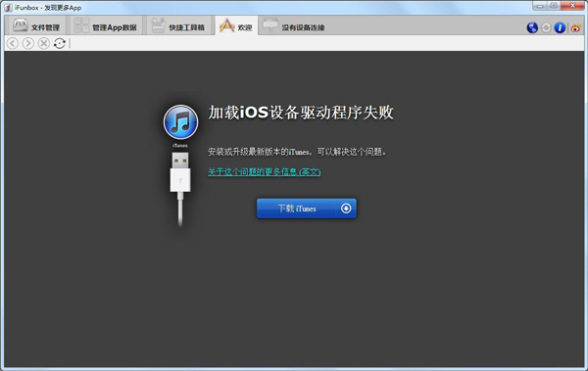Close the iFunbox window
The height and width of the screenshot is (371, 588).
572,6
